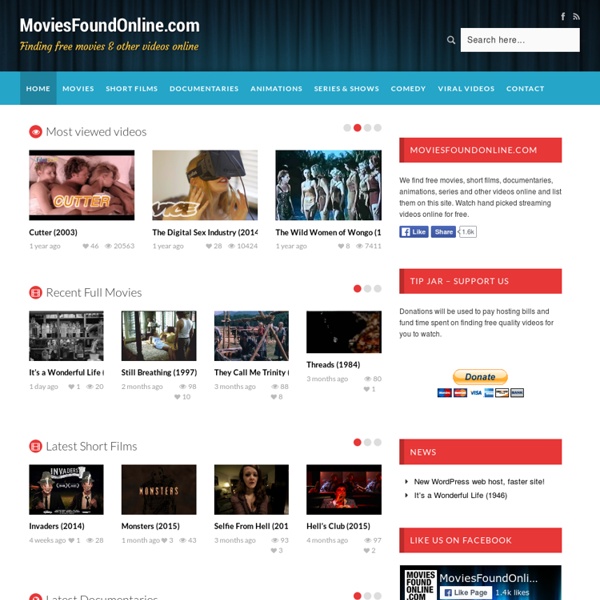Click the Facebook Like button in sidebar
The image size is (600, 600).
(x=414, y=232)
